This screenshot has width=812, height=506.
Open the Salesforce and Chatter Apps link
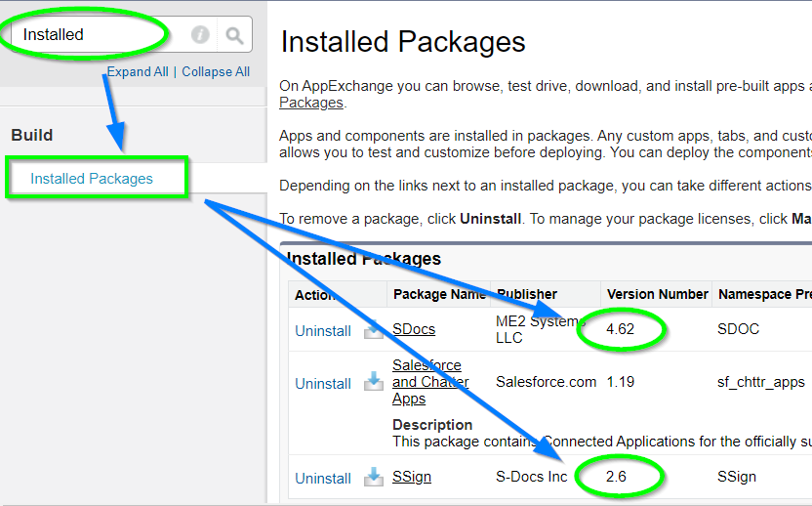click(430, 382)
